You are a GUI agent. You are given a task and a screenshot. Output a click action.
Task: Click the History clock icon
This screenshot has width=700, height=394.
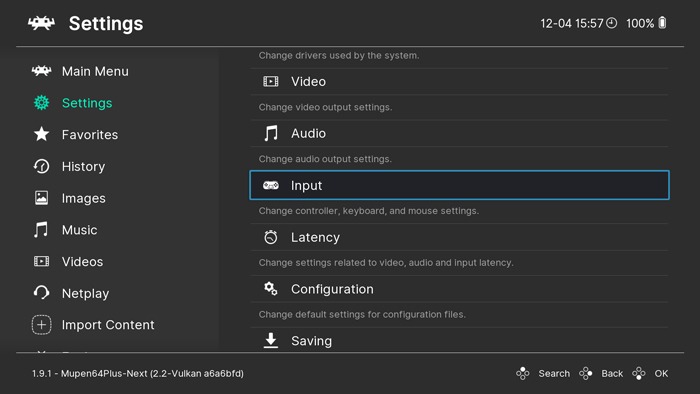tap(42, 166)
